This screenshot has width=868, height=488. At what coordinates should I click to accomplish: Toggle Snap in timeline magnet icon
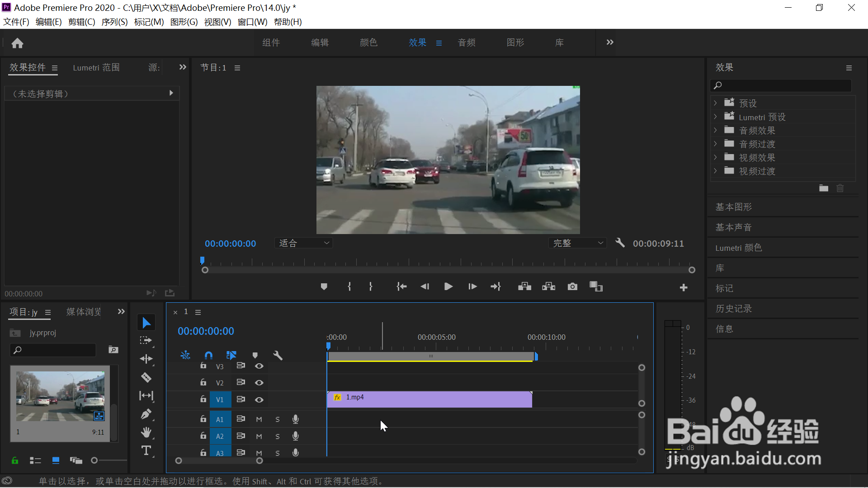tap(208, 355)
